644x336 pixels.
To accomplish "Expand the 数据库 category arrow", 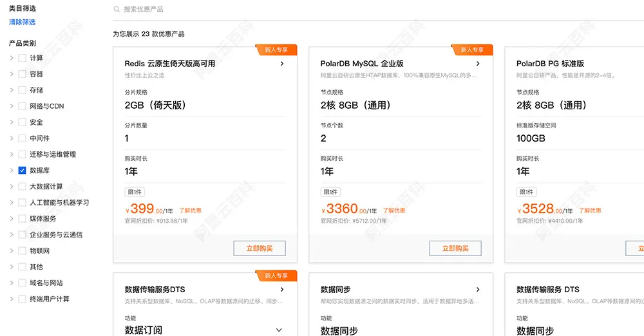I will point(12,170).
